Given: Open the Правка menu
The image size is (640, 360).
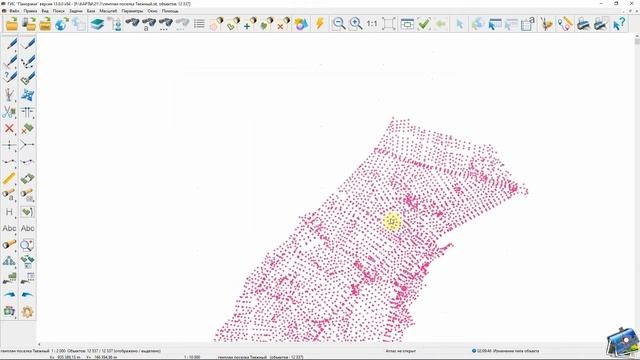Looking at the screenshot, I should coord(30,11).
